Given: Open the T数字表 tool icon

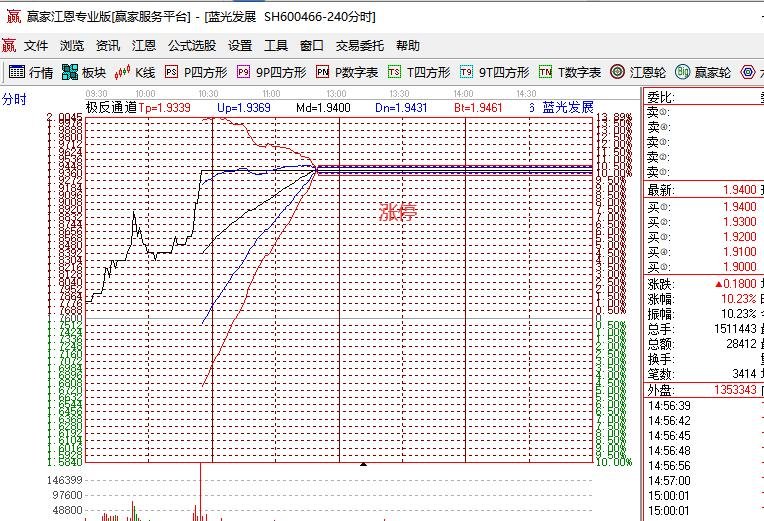Looking at the screenshot, I should click(545, 72).
